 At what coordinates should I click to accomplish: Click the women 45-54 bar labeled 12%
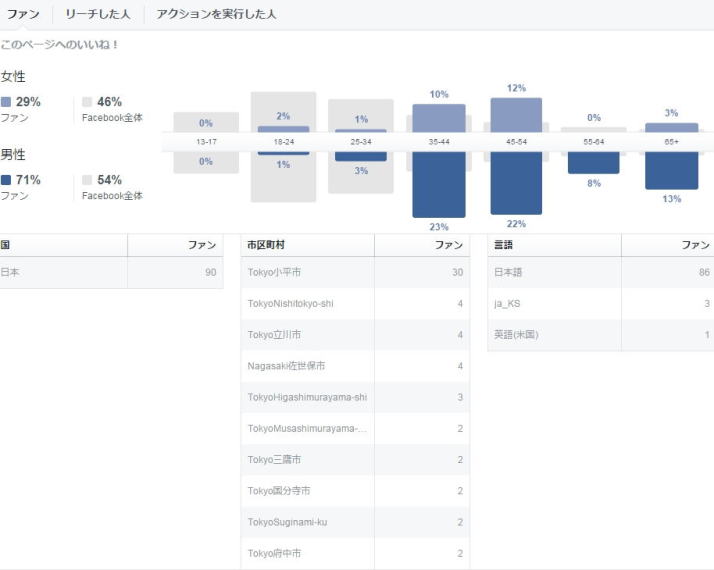click(x=516, y=115)
